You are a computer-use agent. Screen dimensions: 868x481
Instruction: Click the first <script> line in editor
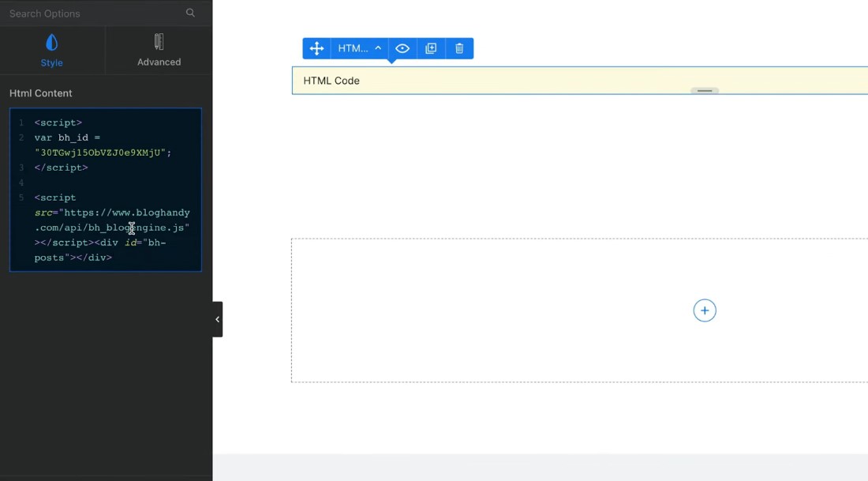[x=58, y=122]
